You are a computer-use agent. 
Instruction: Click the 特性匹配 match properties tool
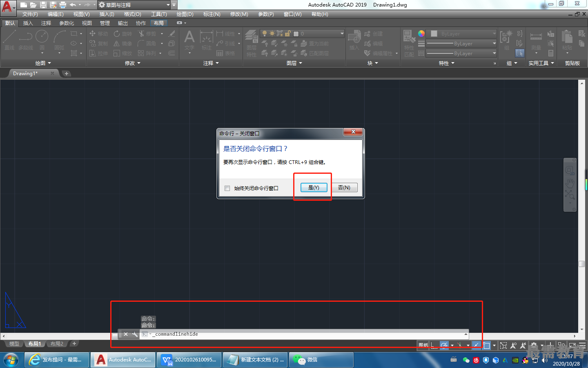point(409,43)
